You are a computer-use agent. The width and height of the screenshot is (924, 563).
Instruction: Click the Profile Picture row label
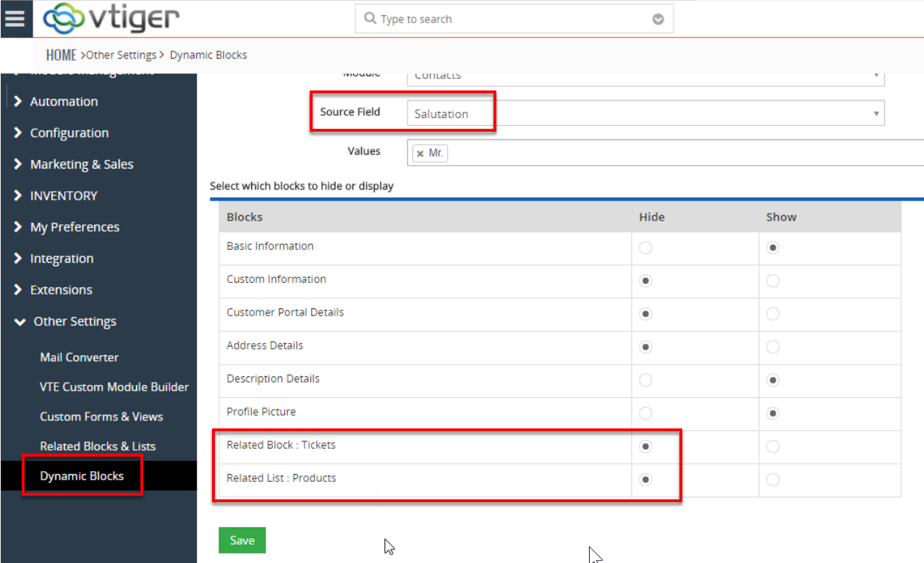(261, 412)
